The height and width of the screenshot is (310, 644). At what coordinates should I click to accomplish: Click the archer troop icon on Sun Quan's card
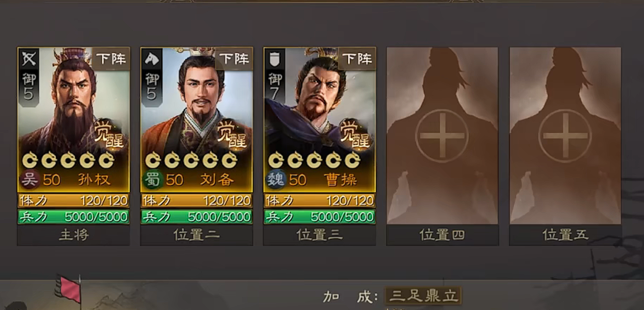(x=29, y=59)
